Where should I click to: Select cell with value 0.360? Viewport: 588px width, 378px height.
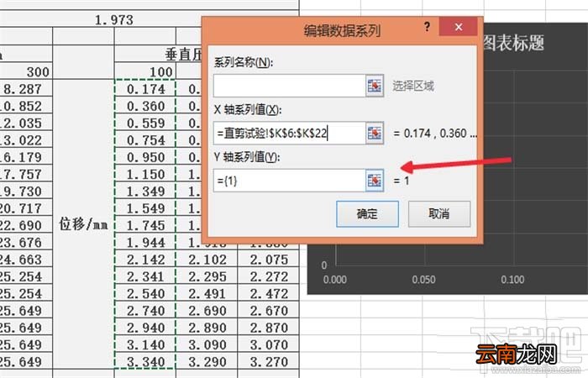click(145, 106)
